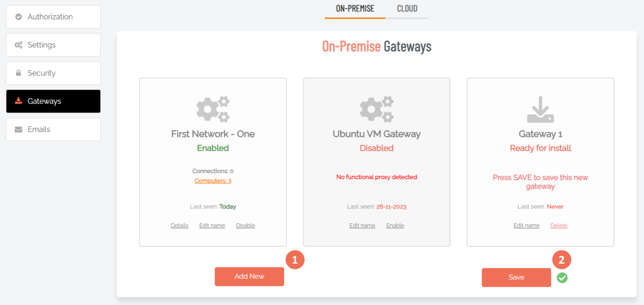Click the green checkmark beside Save
Screen dimensions: 644x305
click(x=562, y=277)
